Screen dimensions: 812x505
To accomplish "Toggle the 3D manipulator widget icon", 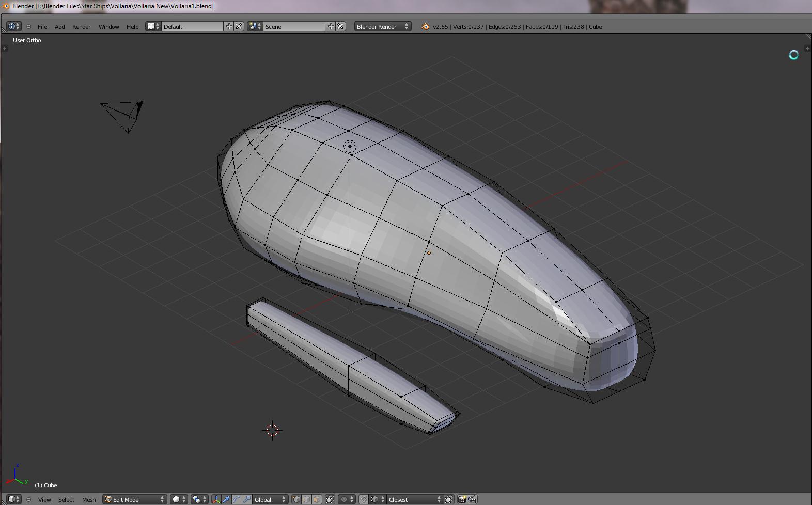I will (x=216, y=499).
